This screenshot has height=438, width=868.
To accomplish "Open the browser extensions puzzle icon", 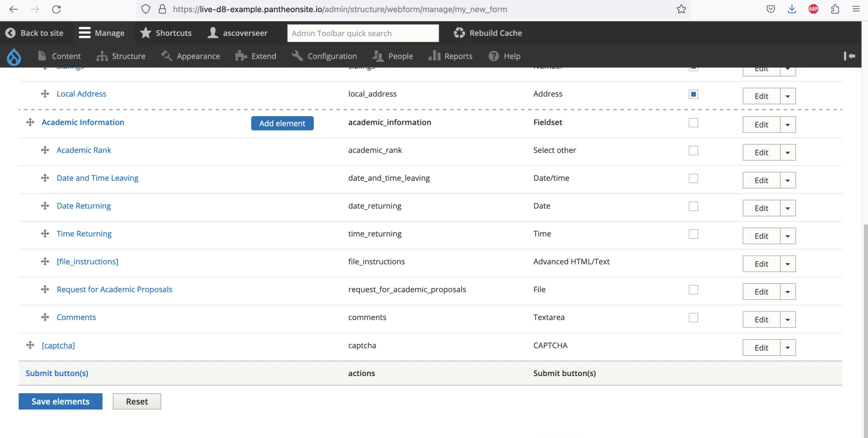I will (x=835, y=9).
